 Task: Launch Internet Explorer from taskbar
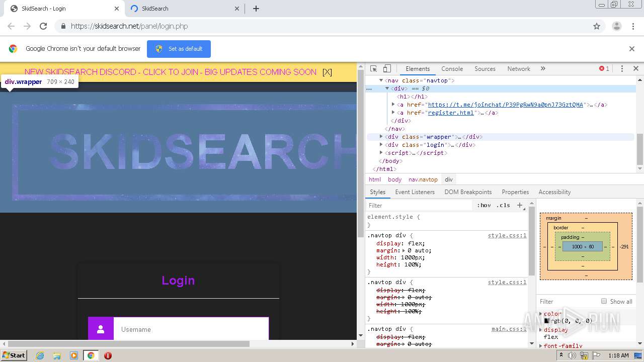(40, 355)
